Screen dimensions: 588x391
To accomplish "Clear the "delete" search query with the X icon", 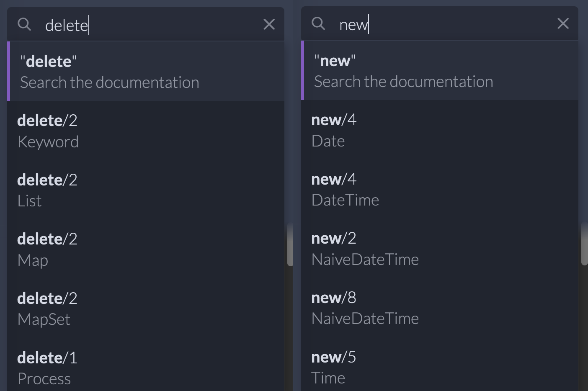I will [269, 24].
